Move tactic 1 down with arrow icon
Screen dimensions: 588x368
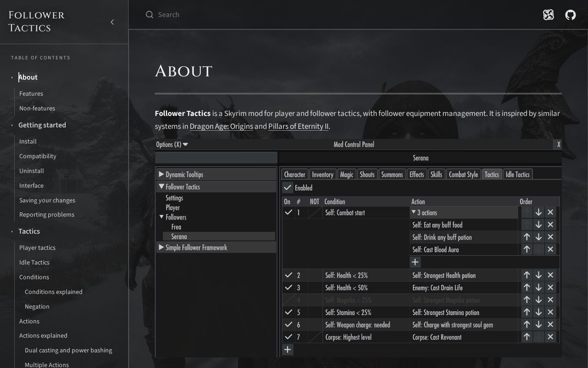coord(538,212)
